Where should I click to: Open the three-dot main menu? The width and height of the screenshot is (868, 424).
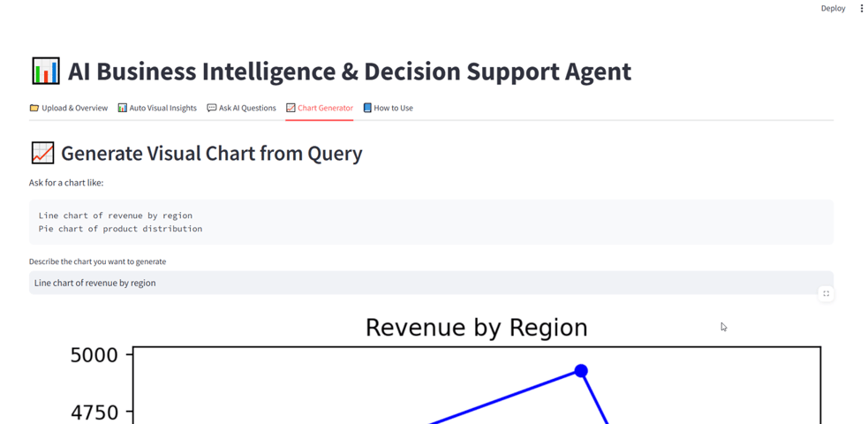pyautogui.click(x=861, y=8)
